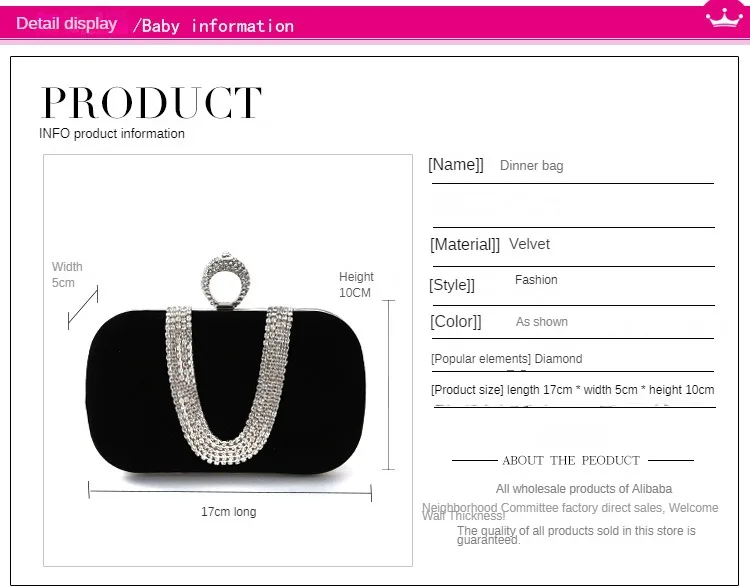Click the rhinestone ring clasp on bag
The height and width of the screenshot is (586, 750).
226,280
